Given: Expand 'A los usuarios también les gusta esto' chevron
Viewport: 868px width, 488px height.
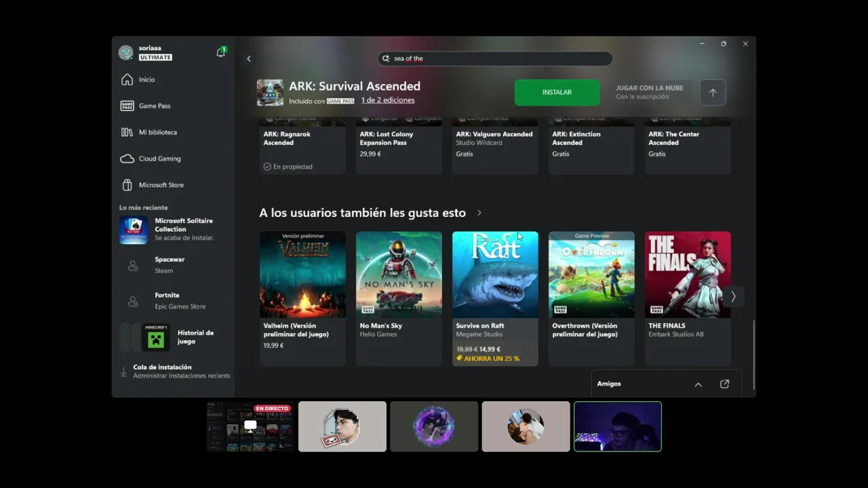Looking at the screenshot, I should pos(479,213).
